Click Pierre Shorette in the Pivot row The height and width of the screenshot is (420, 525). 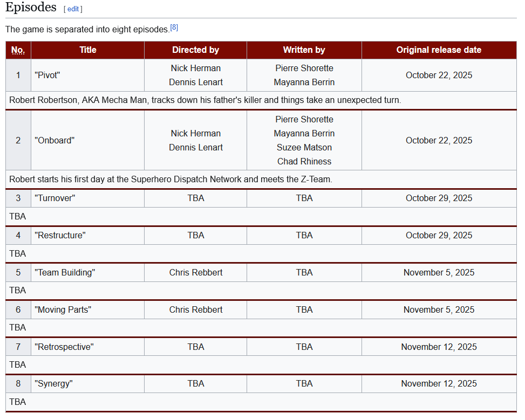[x=304, y=68]
